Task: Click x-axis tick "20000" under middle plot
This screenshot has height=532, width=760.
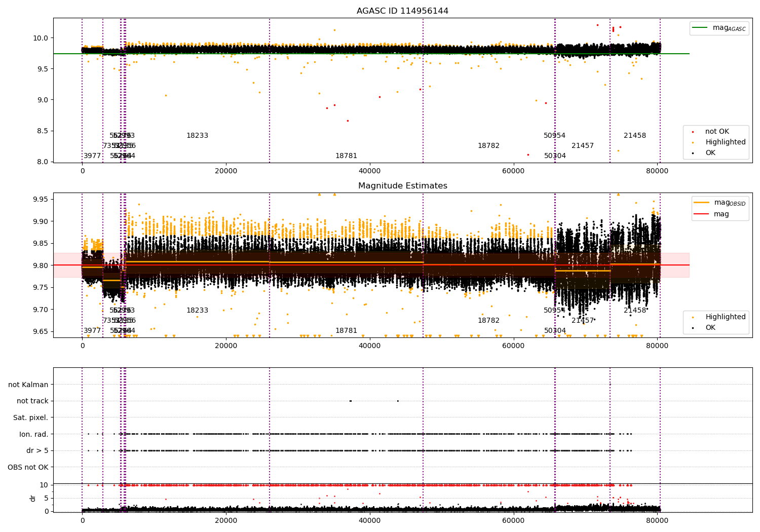Action: point(226,346)
